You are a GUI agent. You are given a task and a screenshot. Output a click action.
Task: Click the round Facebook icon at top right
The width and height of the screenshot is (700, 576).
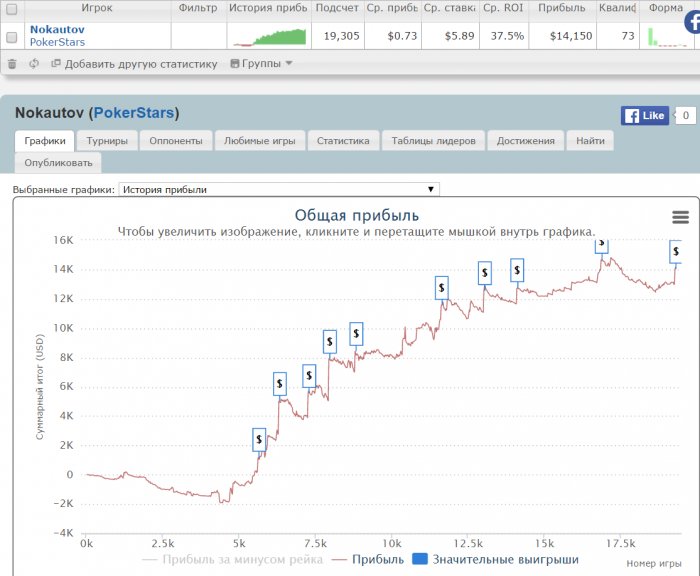692,21
